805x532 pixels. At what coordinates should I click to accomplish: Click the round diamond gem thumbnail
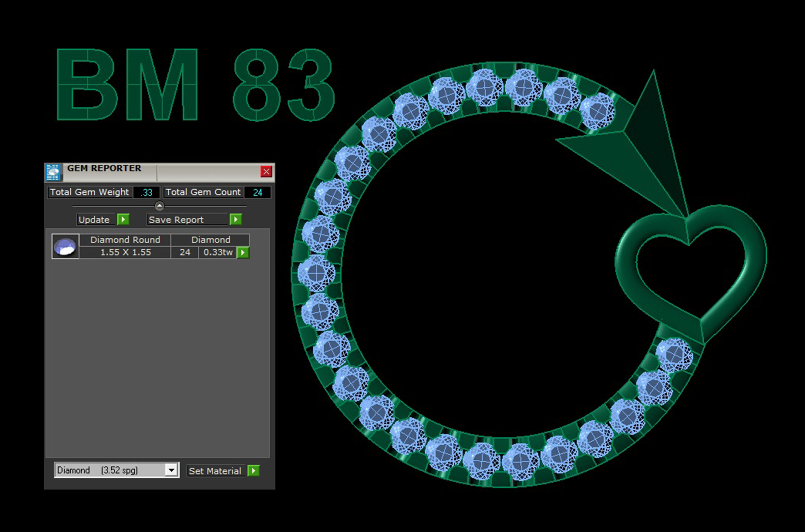click(x=65, y=246)
